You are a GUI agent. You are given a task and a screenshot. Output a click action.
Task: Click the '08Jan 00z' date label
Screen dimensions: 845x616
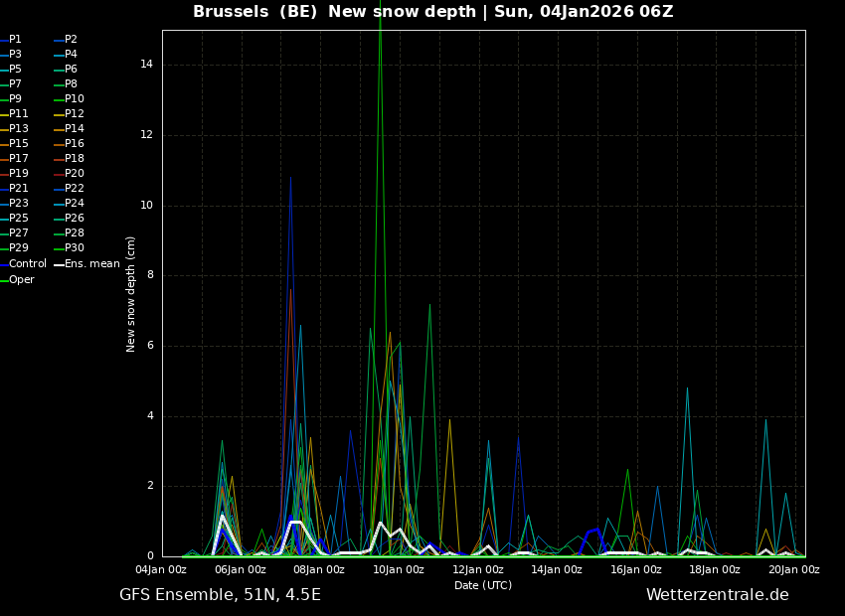coord(319,570)
